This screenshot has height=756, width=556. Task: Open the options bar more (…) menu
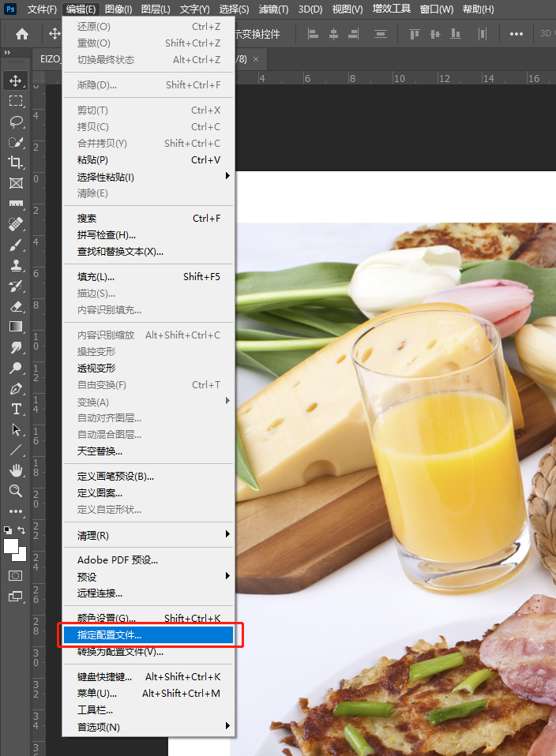[517, 34]
